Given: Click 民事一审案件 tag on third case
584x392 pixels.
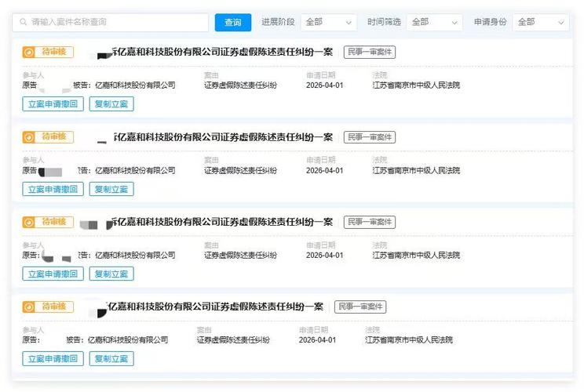Looking at the screenshot, I should tap(370, 222).
